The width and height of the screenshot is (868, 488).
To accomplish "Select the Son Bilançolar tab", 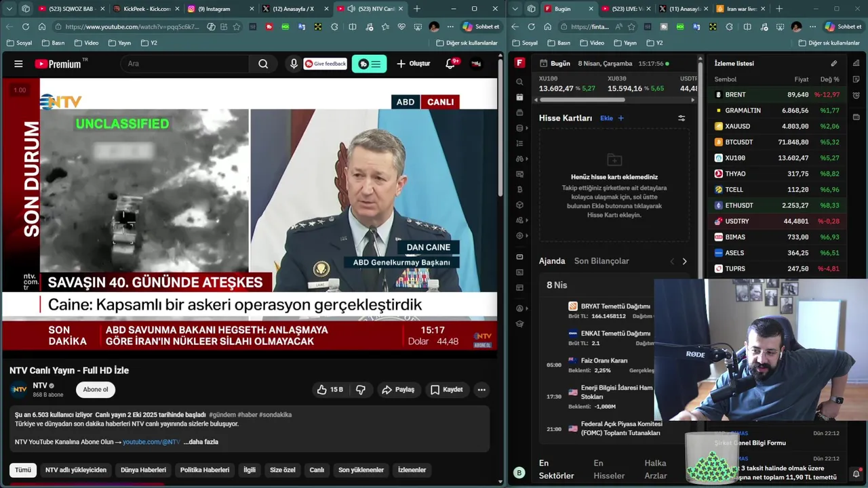I will click(x=601, y=261).
